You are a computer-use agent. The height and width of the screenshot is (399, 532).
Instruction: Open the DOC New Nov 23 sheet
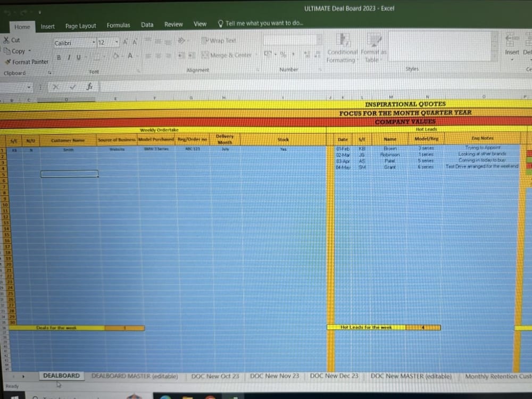(275, 376)
